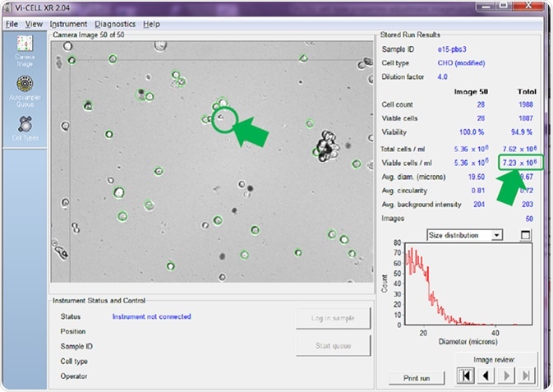Image resolution: width=553 pixels, height=392 pixels.
Task: Open the Help menu
Action: pos(151,24)
